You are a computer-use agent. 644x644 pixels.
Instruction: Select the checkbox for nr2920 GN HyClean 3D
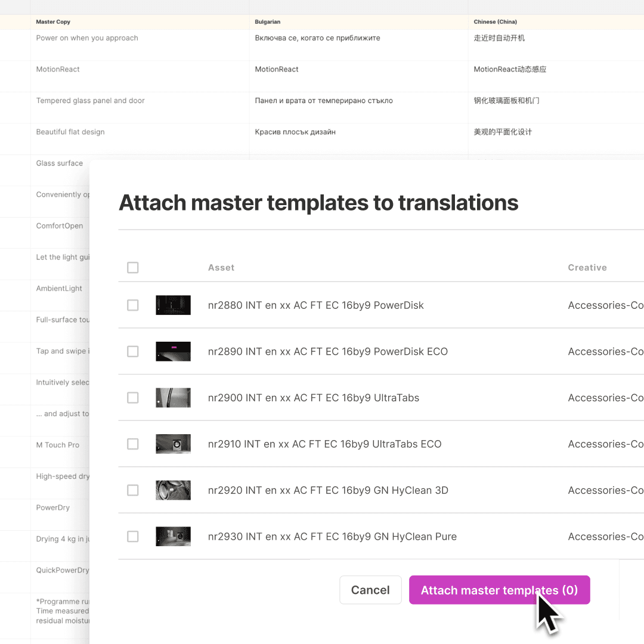pos(132,490)
